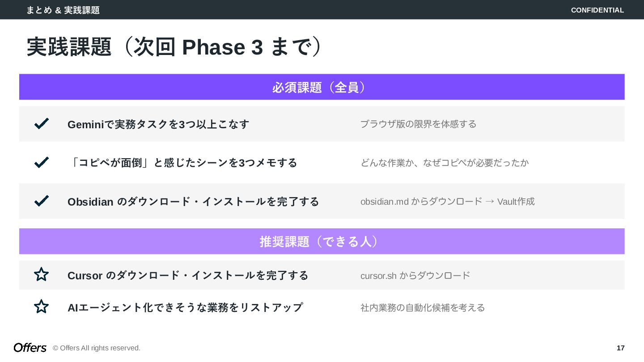This screenshot has width=644, height=362.
Task: Select the 推奨課題（できる人）header bar
Action: coord(322,241)
